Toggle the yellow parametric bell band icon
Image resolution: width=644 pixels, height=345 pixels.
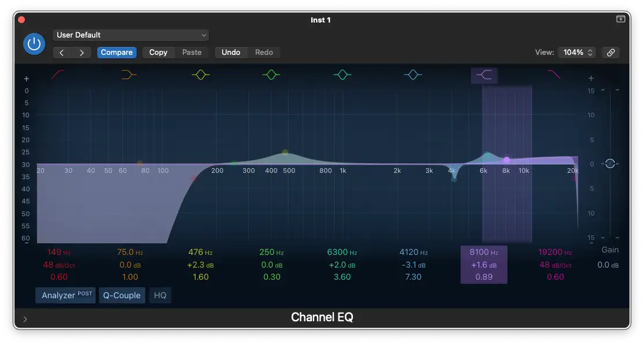[200, 75]
